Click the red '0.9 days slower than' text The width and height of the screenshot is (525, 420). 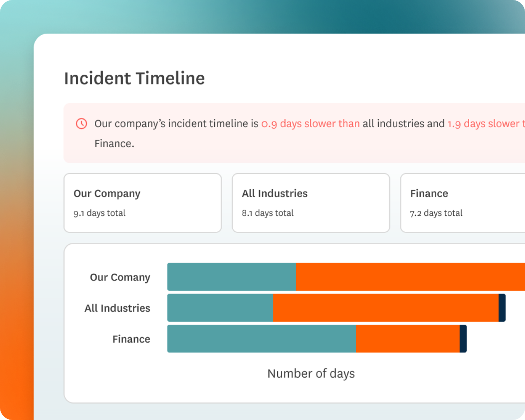(x=310, y=123)
